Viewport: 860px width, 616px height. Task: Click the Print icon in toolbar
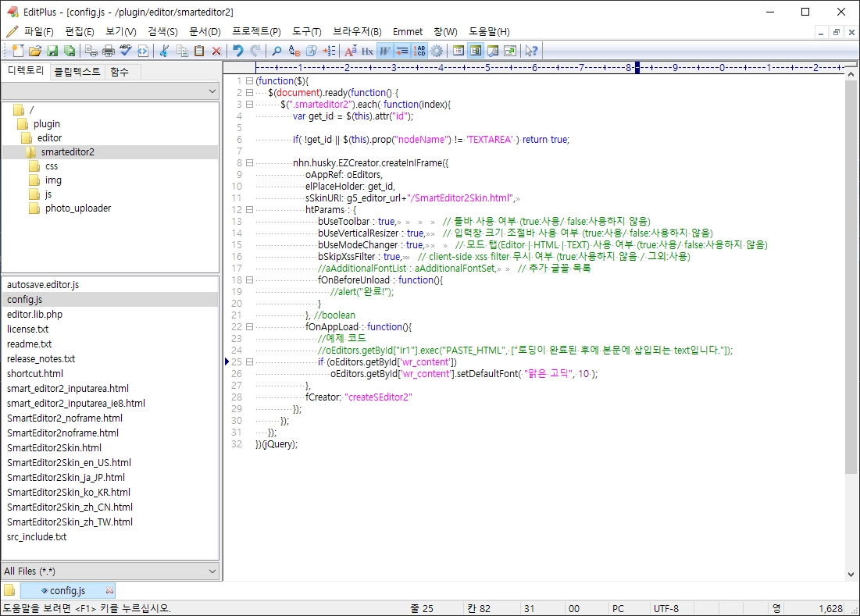109,51
